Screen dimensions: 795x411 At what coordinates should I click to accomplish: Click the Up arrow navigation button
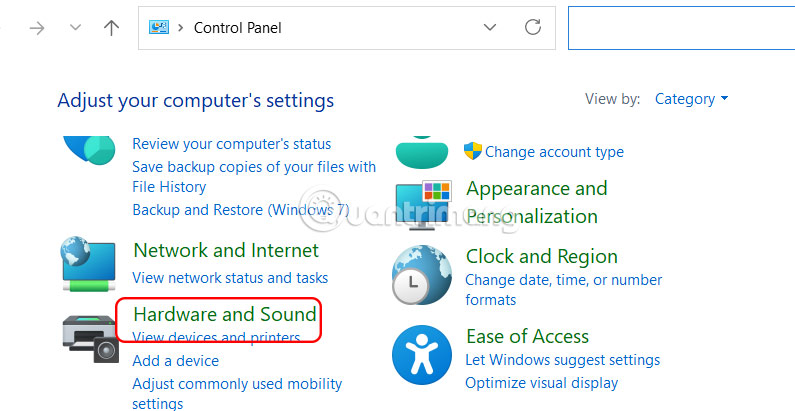(112, 28)
